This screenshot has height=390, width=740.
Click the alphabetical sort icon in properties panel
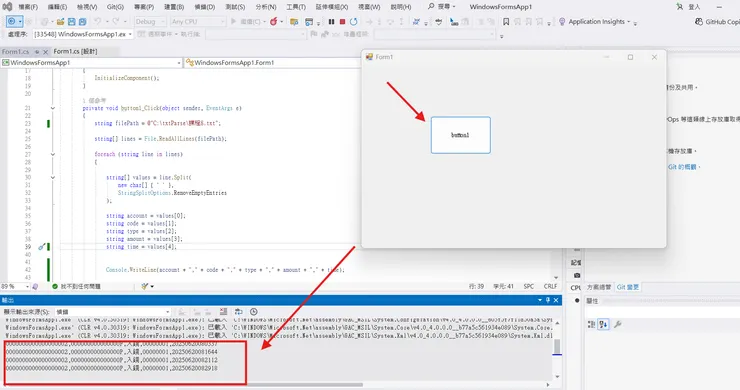(603, 324)
